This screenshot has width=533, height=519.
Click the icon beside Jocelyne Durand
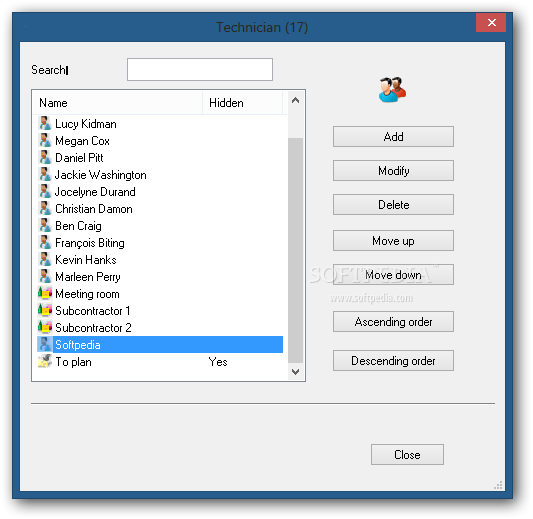(45, 191)
